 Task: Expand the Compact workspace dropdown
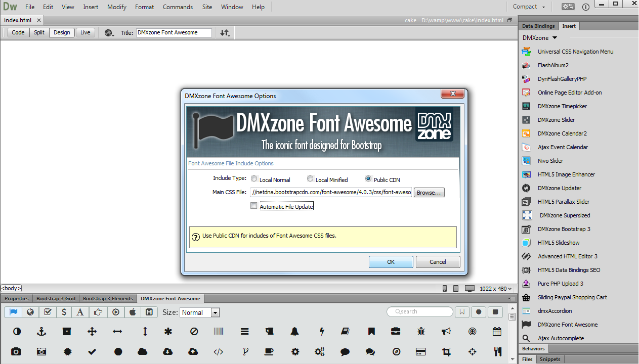[x=529, y=7]
